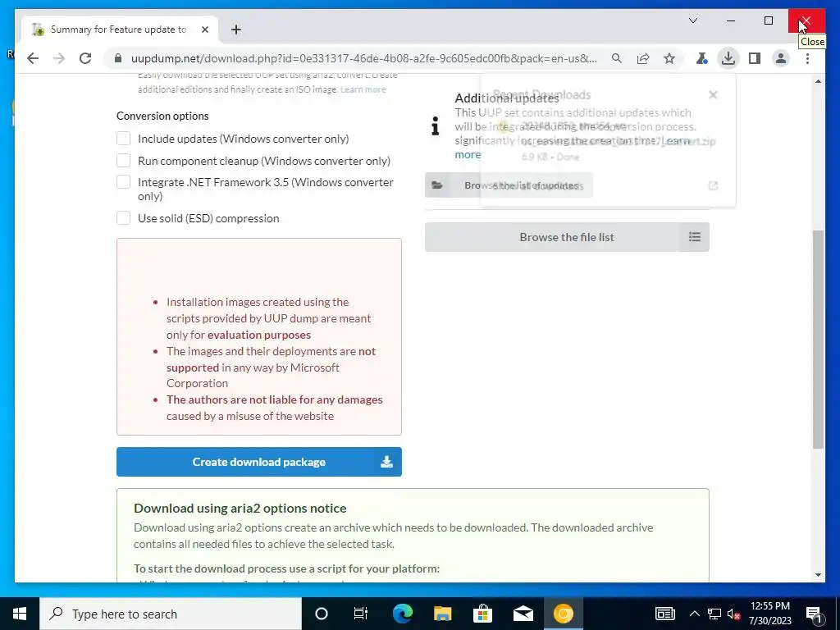This screenshot has height=630, width=840.
Task: Expand hidden system tray icons
Action: (694, 614)
